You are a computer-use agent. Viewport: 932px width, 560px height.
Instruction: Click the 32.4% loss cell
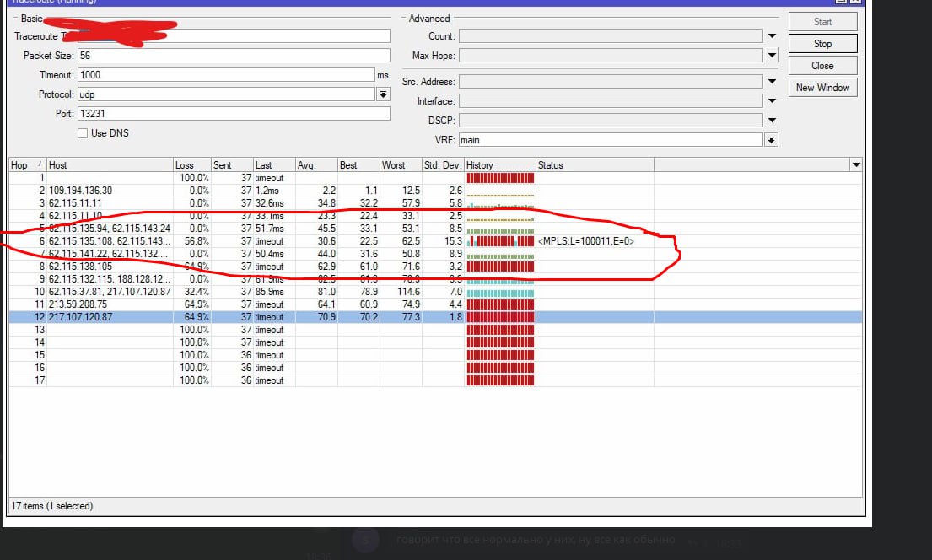click(197, 292)
